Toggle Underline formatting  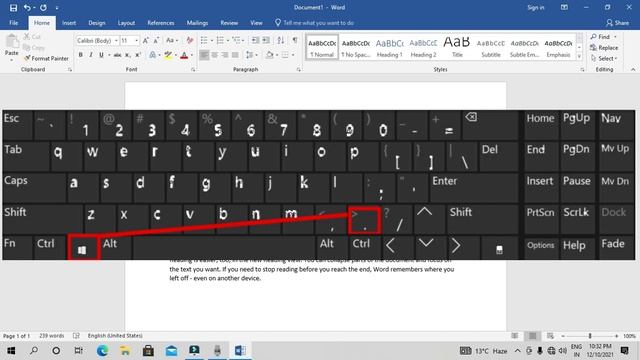click(x=101, y=55)
